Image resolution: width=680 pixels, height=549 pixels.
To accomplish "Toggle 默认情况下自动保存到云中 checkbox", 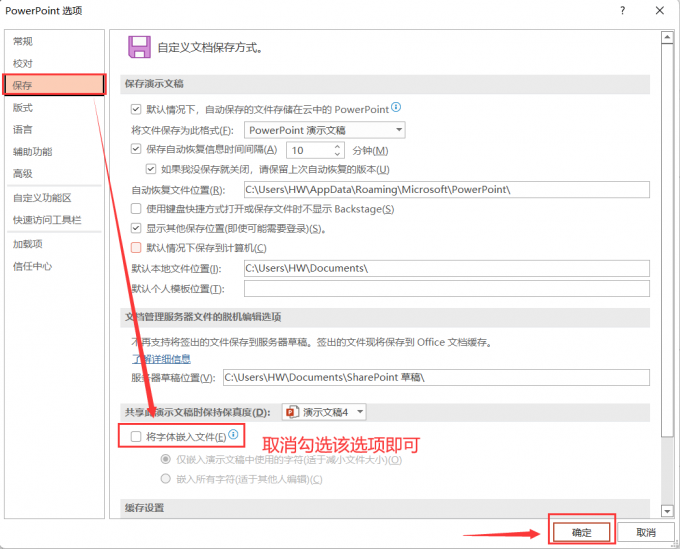I will [x=136, y=109].
